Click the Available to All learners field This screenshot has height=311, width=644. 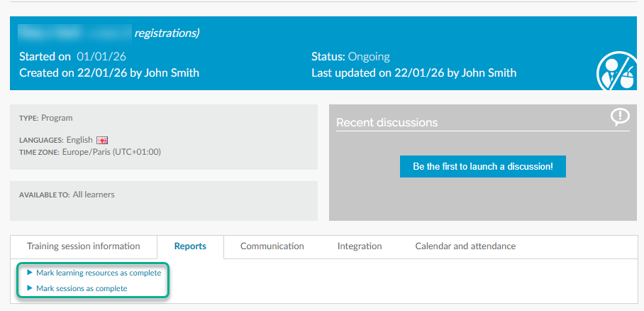[67, 195]
